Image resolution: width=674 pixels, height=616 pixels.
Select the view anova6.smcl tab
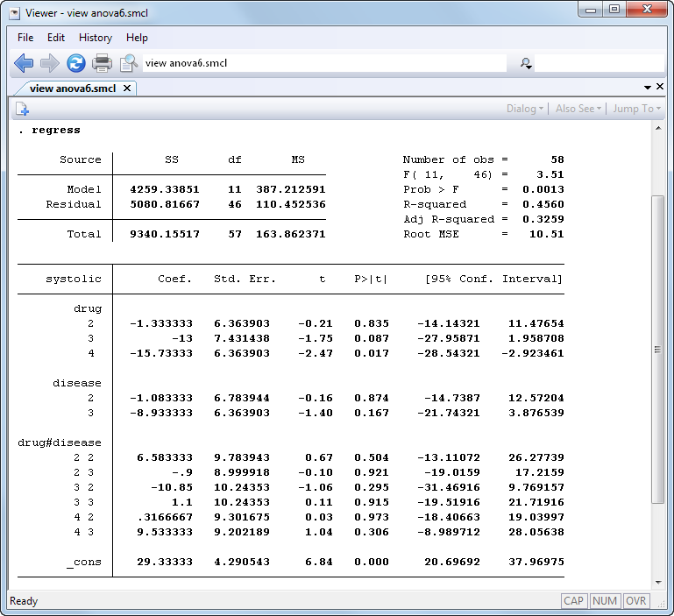tap(73, 88)
